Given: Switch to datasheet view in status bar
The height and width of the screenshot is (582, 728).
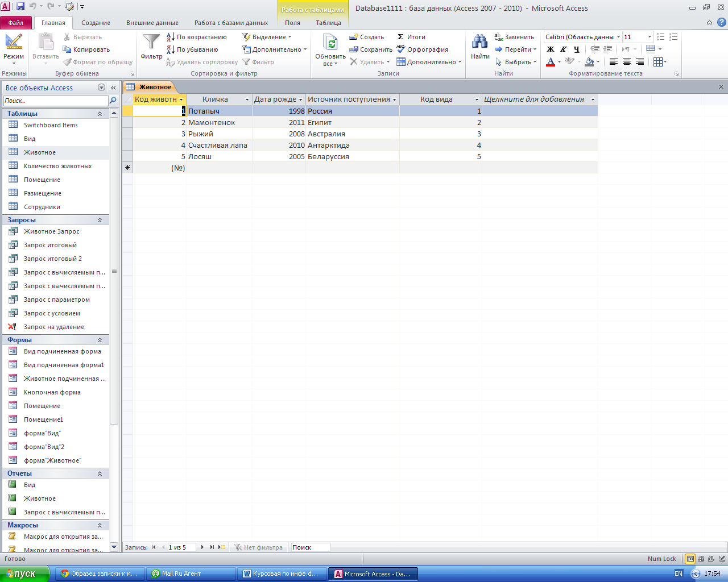Looking at the screenshot, I should tap(690, 559).
